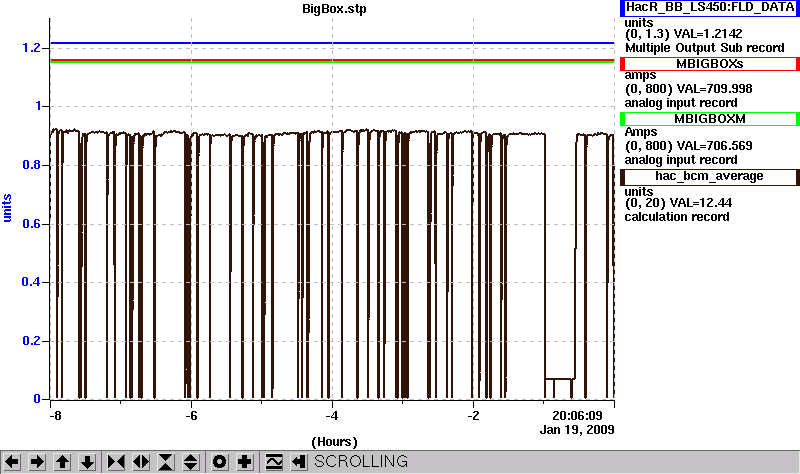Image resolution: width=800 pixels, height=474 pixels.
Task: Select the MBIGBOXs legend entry
Action: pos(710,64)
